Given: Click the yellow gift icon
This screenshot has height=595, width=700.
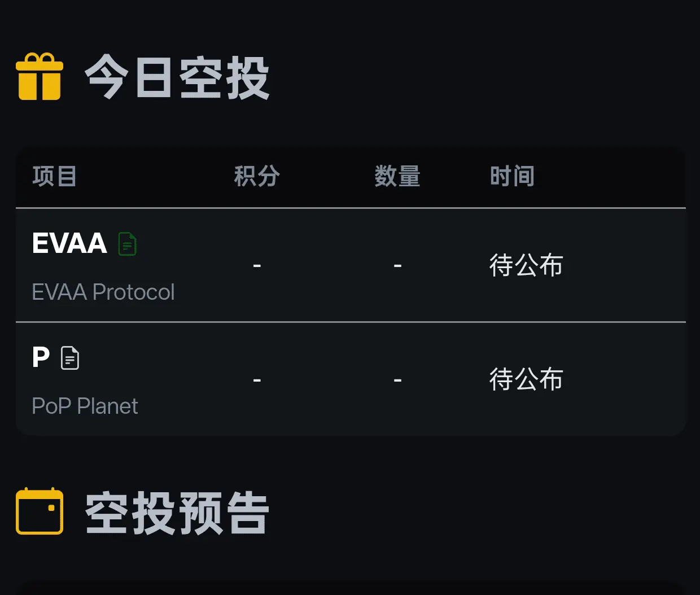Looking at the screenshot, I should [x=40, y=77].
